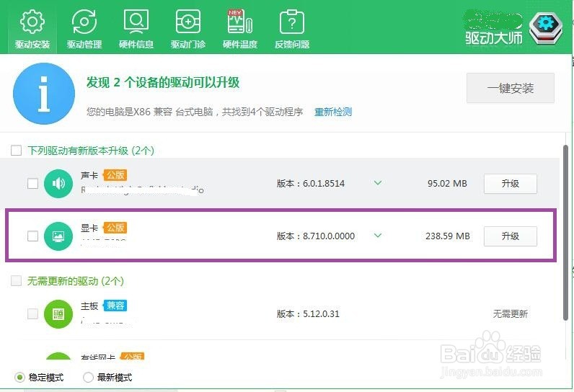
Task: Check the 显卡 driver checkbox
Action: 32,236
